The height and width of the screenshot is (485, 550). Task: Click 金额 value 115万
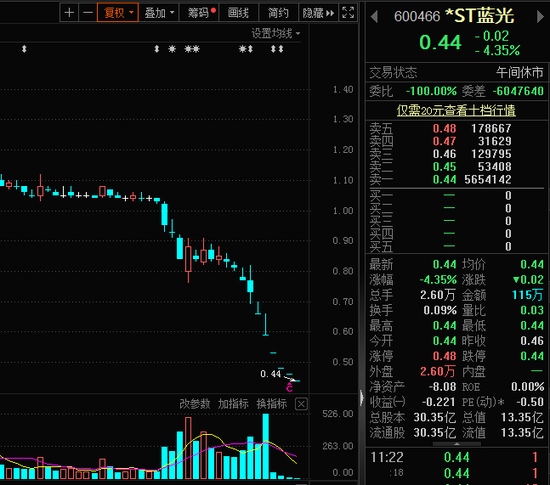[528, 295]
